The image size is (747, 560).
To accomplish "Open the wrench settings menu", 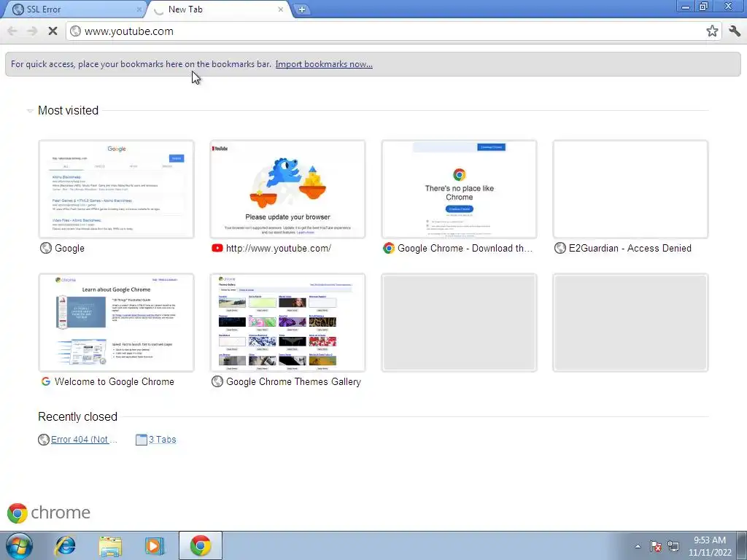I will tap(734, 31).
